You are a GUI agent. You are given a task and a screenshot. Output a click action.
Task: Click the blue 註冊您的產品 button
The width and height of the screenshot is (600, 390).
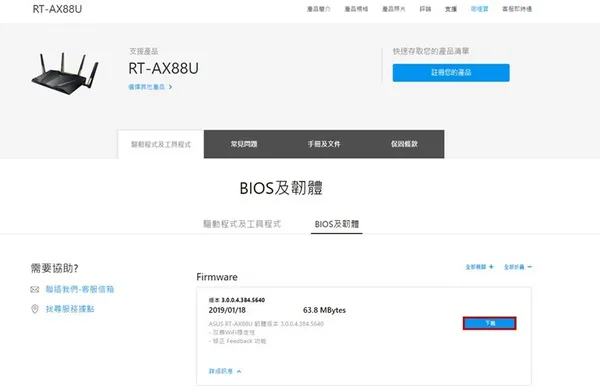pyautogui.click(x=451, y=73)
